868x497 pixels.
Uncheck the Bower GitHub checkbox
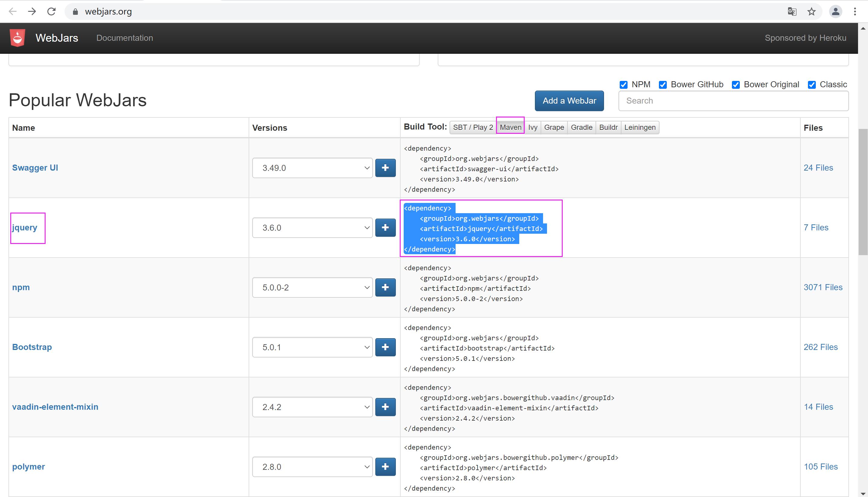pyautogui.click(x=663, y=85)
